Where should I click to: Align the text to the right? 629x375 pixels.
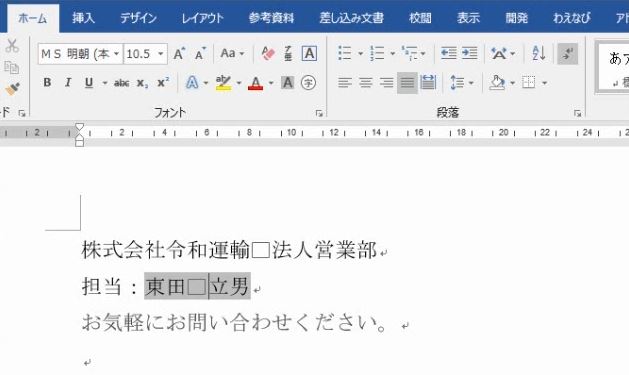[x=386, y=83]
